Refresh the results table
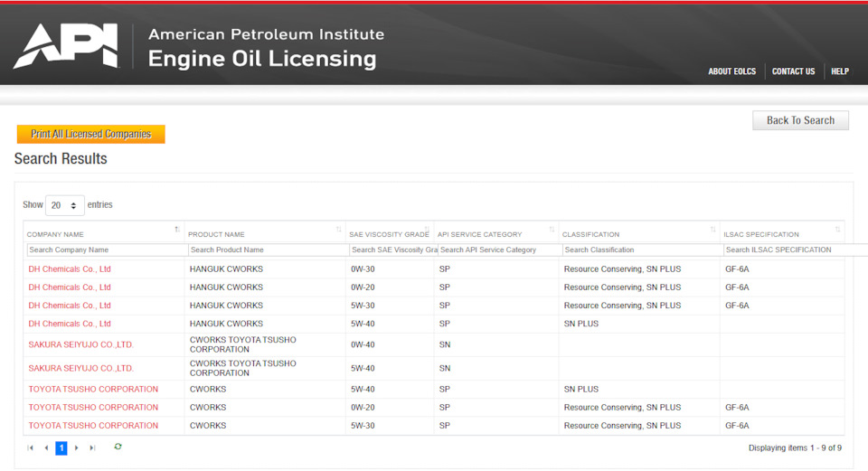Viewport: 868px width, 471px height. pos(118,447)
